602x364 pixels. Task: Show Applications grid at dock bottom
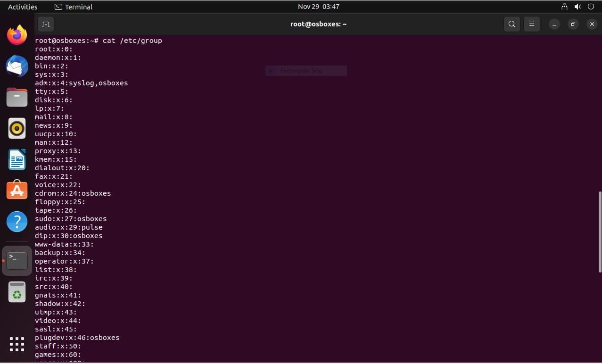tap(17, 344)
